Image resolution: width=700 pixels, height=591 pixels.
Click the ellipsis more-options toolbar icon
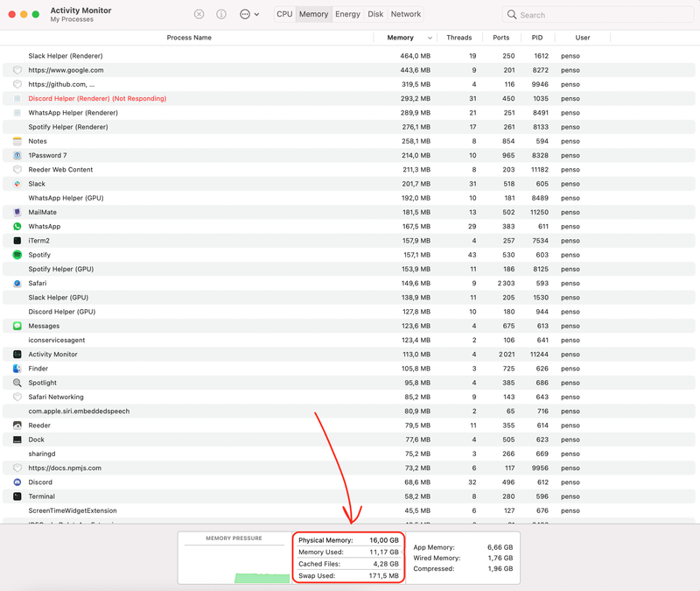point(245,14)
